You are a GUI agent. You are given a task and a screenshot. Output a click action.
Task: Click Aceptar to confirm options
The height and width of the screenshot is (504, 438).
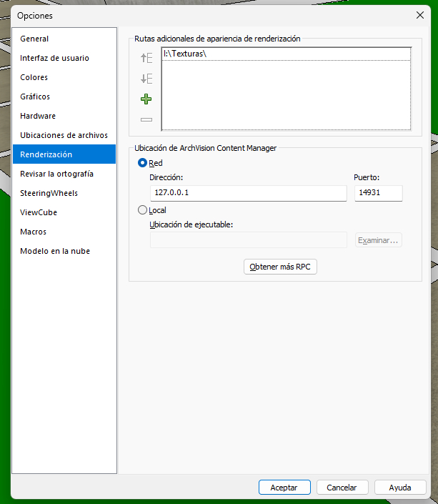coord(284,488)
